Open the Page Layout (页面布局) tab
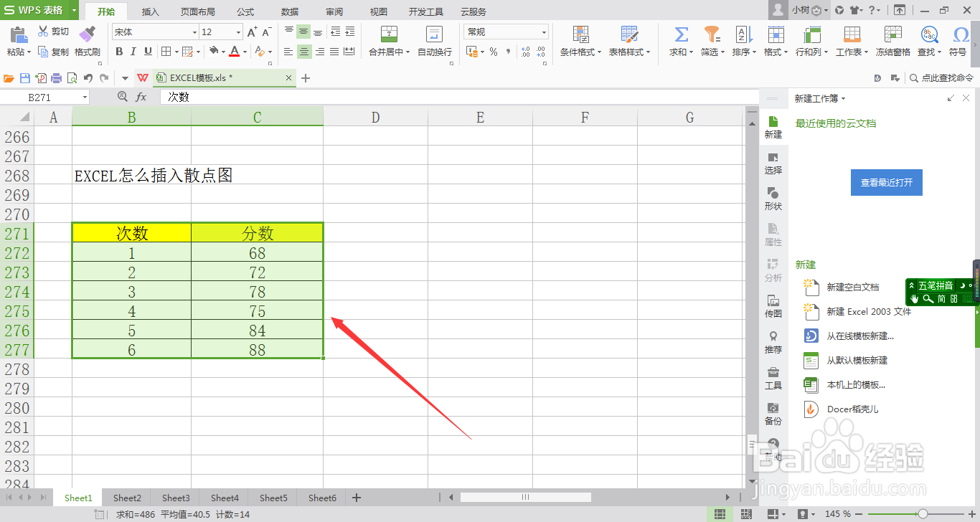The image size is (980, 522). pos(197,12)
